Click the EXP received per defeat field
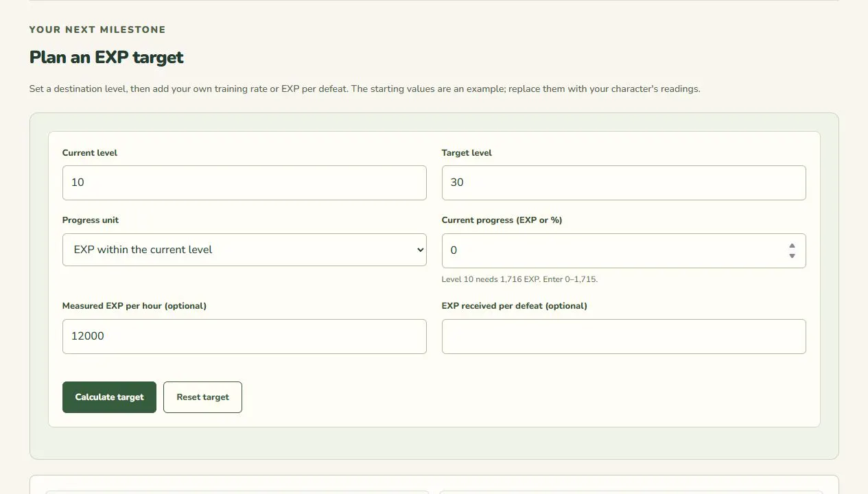 pyautogui.click(x=624, y=336)
